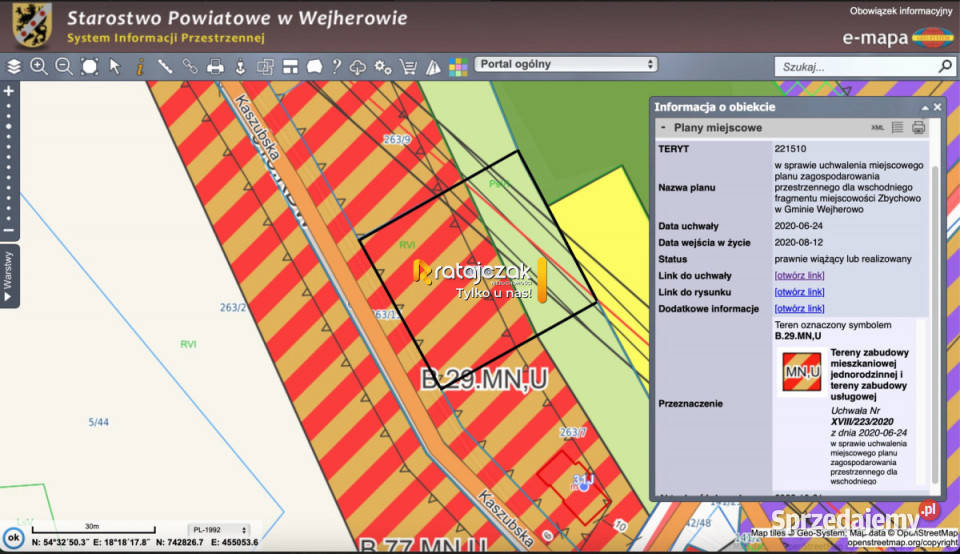Click the MN,U zoning color swatch
Image resolution: width=960 pixels, height=554 pixels.
[801, 372]
